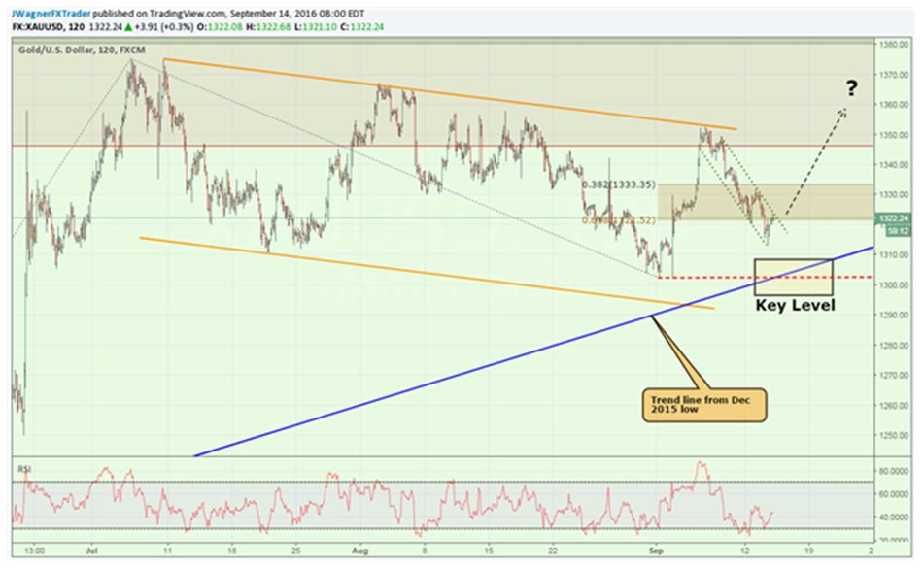
Task: Click the Key Level text label
Action: [x=795, y=305]
